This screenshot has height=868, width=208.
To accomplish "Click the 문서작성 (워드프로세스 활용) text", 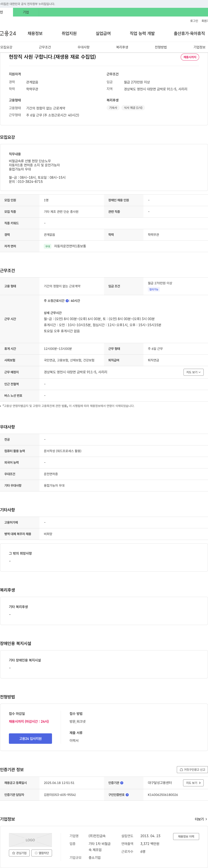I will click(x=62, y=451).
